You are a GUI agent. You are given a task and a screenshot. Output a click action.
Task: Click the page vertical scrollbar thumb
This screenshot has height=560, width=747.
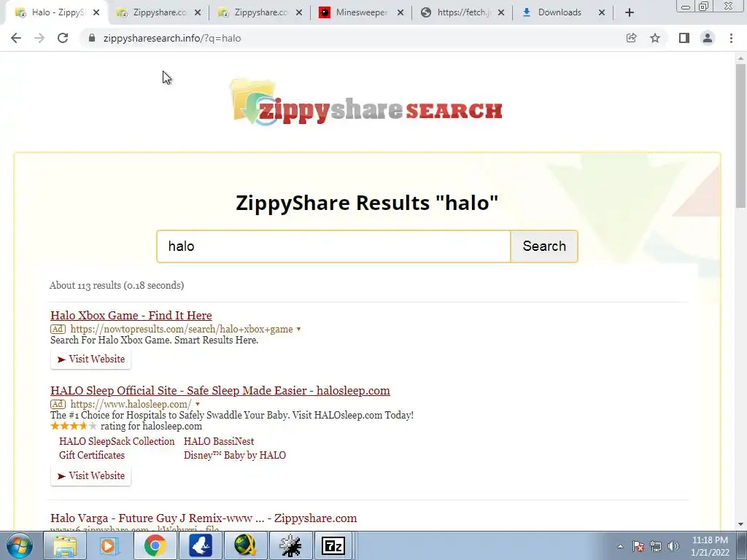(740, 136)
